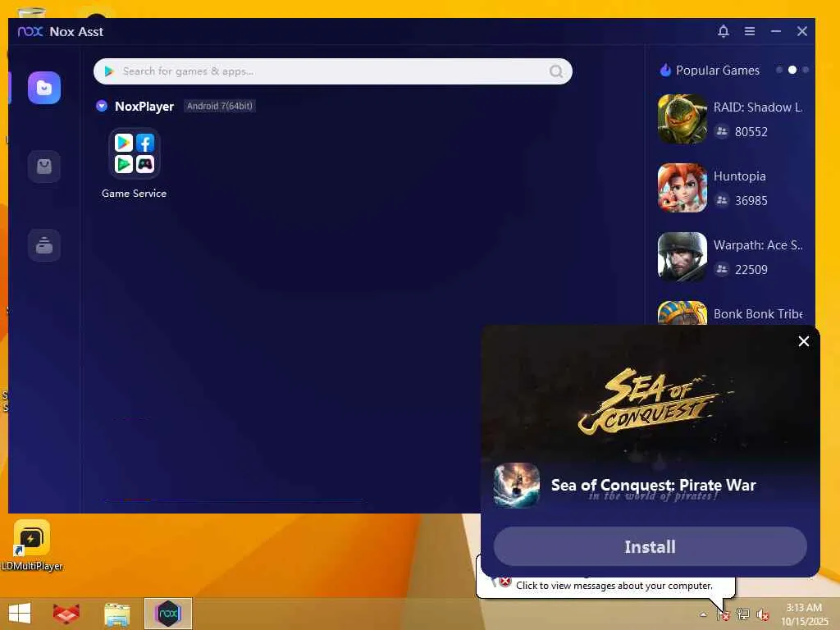Click the Bonk Bonk Tribe title
Screen dimensions: 840x630
(757, 314)
